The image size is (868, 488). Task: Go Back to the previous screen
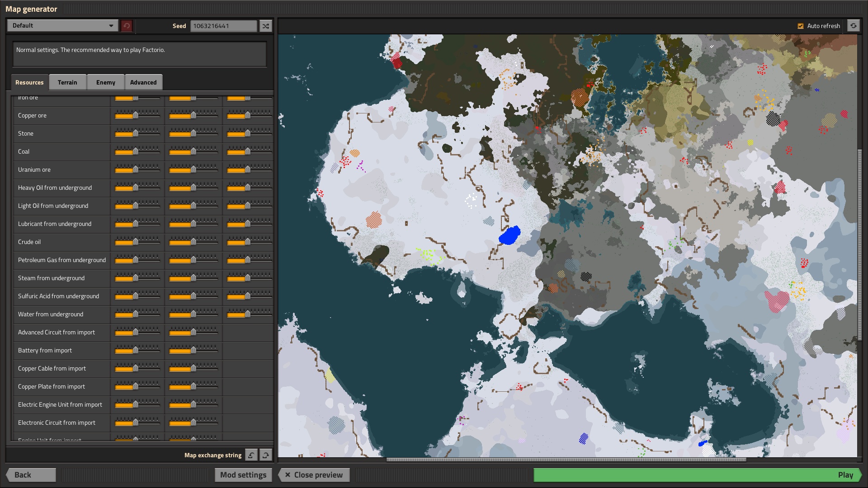pos(31,475)
